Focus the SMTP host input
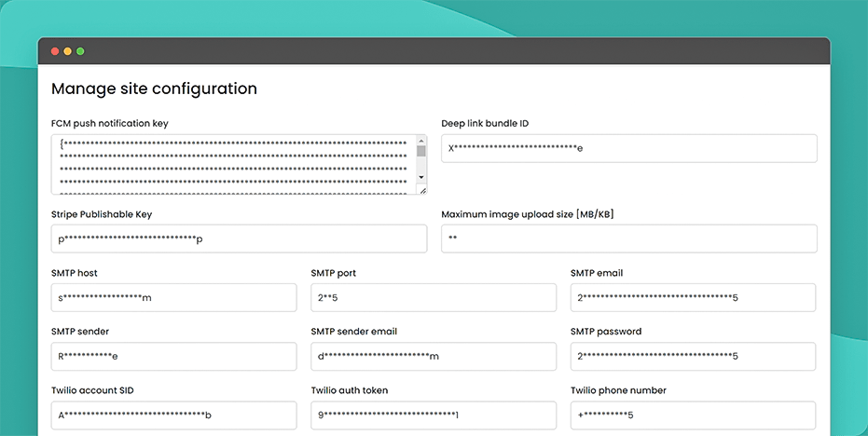Viewport: 868px width, 436px height. click(173, 298)
